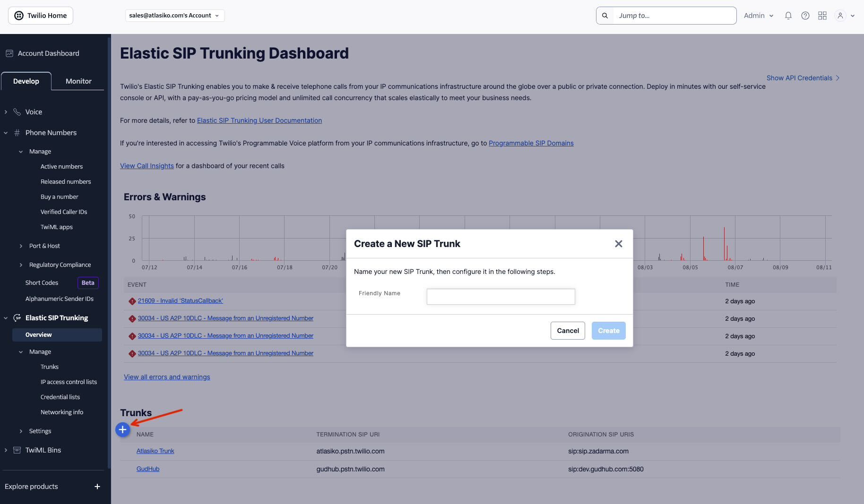This screenshot has width=864, height=504.
Task: Open the Atlasiko Trunk link
Action: (x=156, y=451)
